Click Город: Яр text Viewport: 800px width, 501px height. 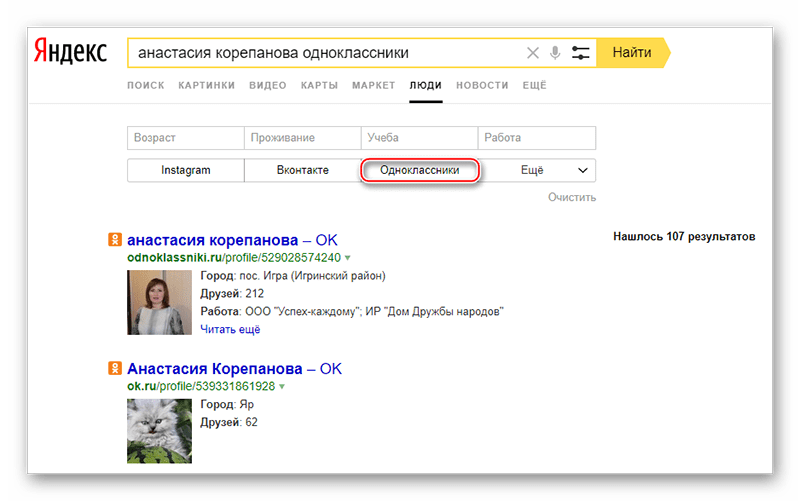pyautogui.click(x=227, y=405)
